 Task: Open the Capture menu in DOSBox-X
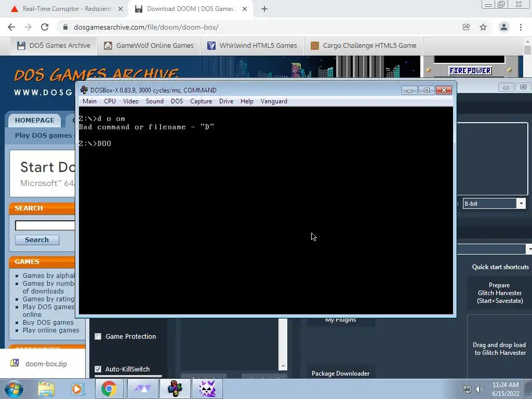(x=201, y=101)
